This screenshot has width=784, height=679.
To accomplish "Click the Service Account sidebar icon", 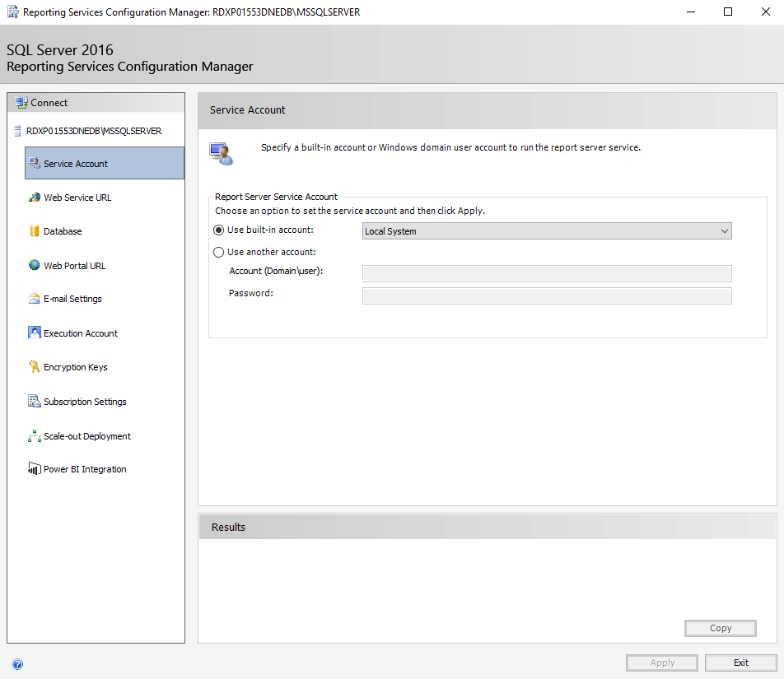I will 35,163.
